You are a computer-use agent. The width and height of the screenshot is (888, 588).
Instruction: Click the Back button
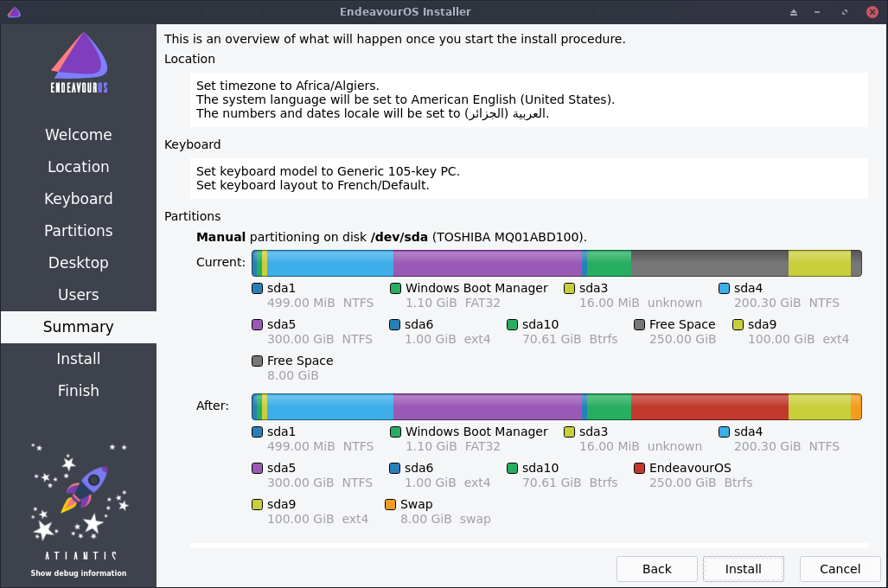657,569
